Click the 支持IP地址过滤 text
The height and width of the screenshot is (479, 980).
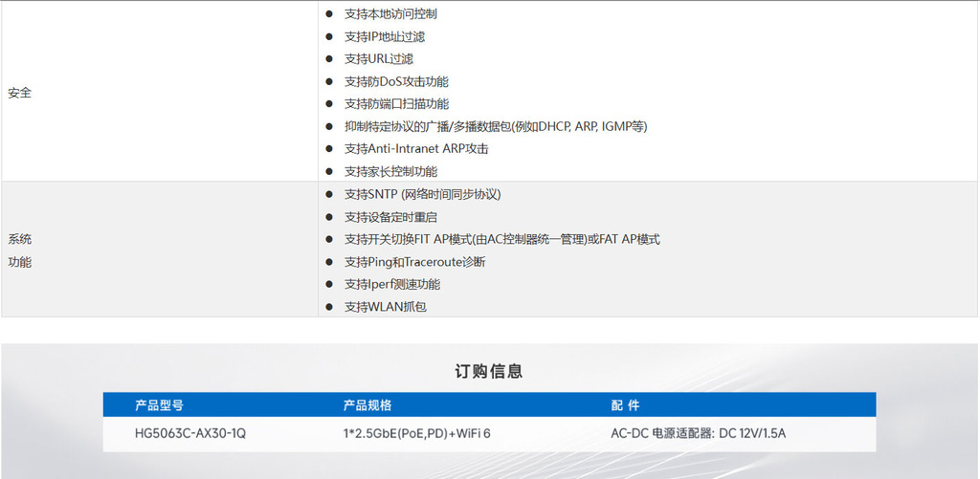[384, 36]
